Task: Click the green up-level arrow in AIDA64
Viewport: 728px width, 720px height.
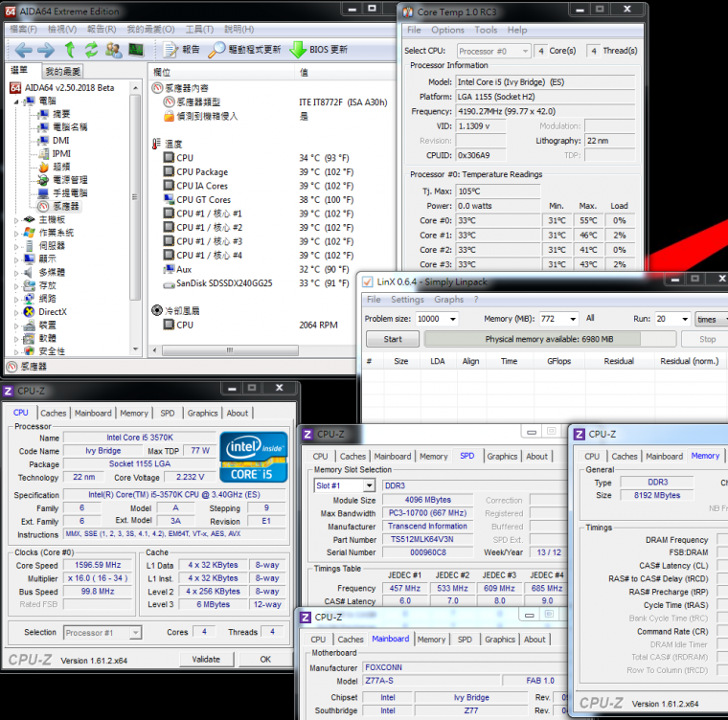Action: click(x=70, y=50)
